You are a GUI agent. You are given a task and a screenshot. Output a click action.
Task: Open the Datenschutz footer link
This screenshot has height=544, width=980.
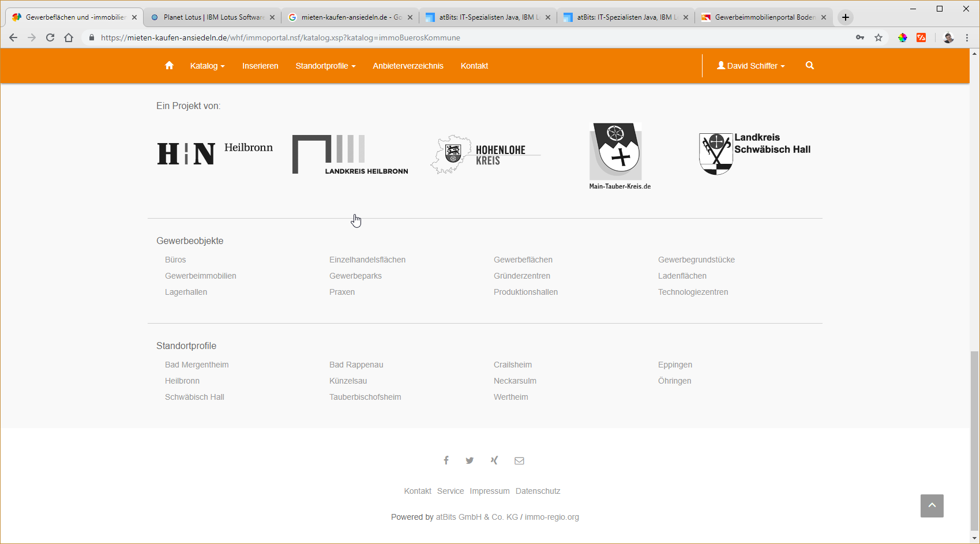click(538, 491)
